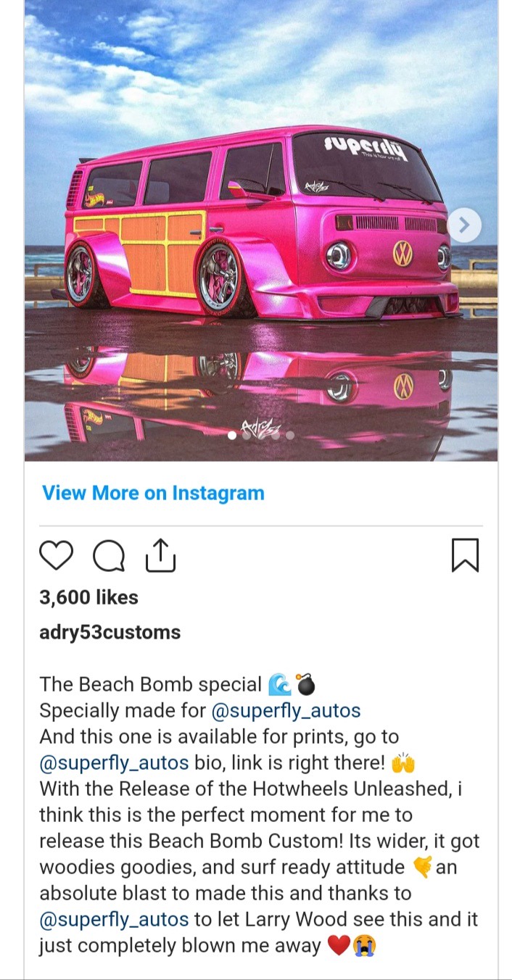
Task: Advance to next photo with the chevron arrow
Action: click(x=465, y=225)
